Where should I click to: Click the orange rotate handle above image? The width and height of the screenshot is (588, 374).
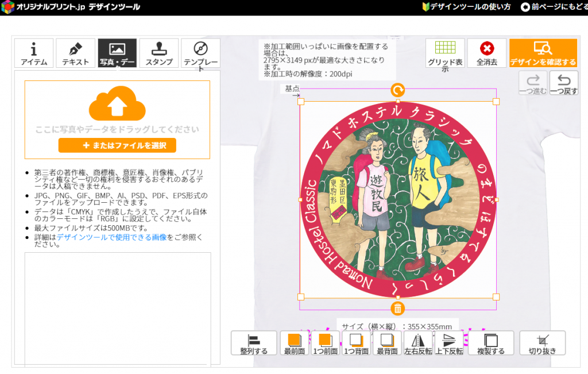(398, 90)
